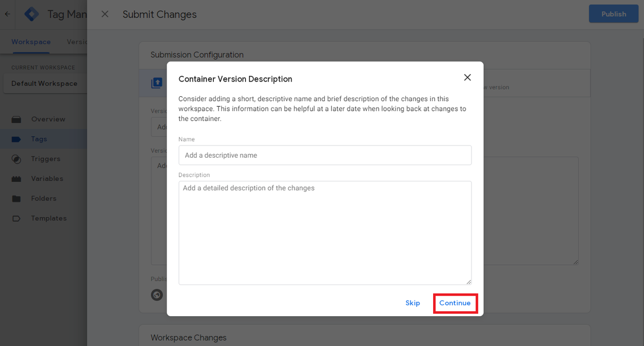Click the Triggers menu label
This screenshot has width=644, height=346.
(x=46, y=159)
